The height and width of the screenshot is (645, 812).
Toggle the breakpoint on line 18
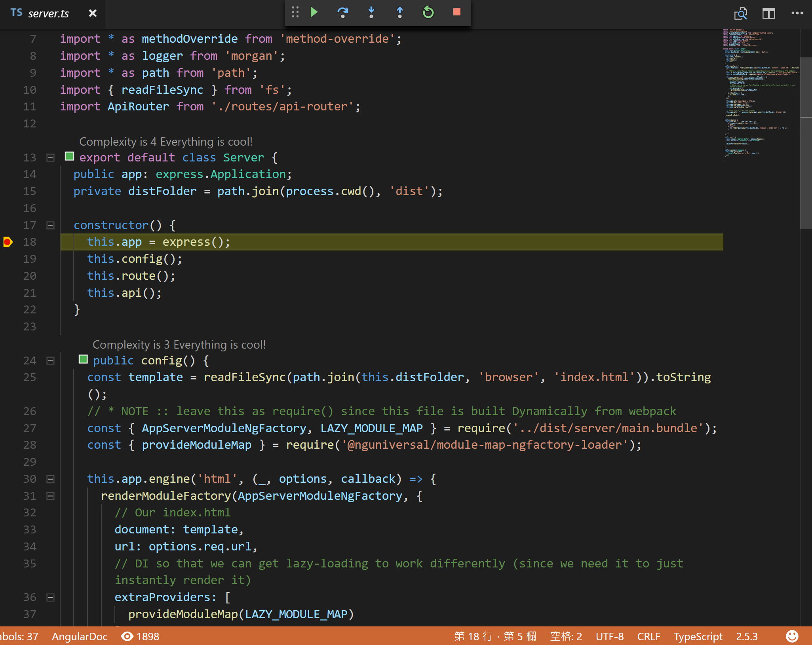point(8,242)
